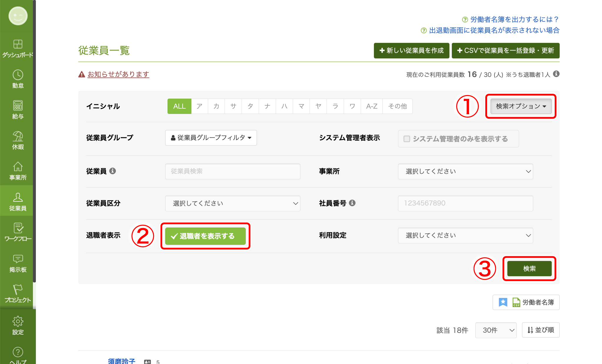Click the smiley face logo
The image size is (602, 364).
tap(18, 16)
